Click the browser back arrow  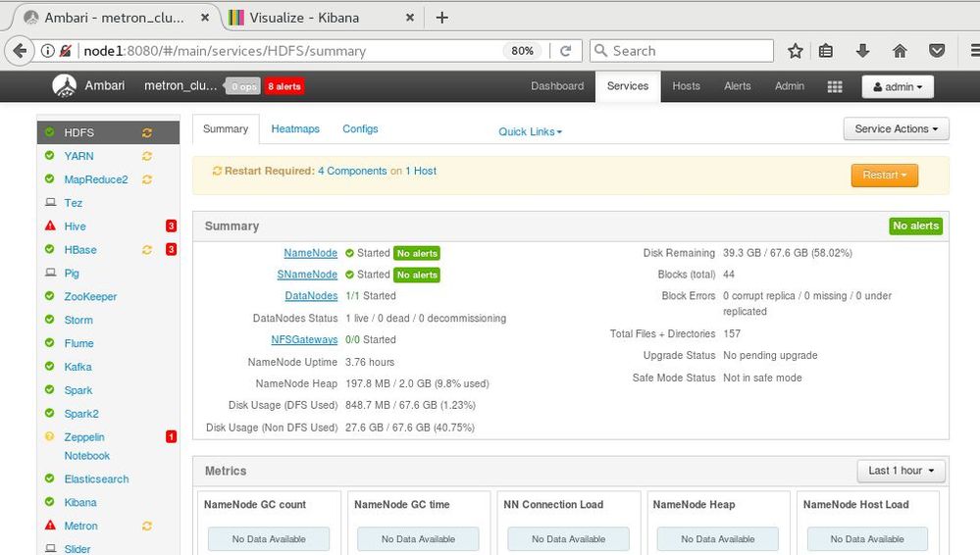[x=20, y=51]
